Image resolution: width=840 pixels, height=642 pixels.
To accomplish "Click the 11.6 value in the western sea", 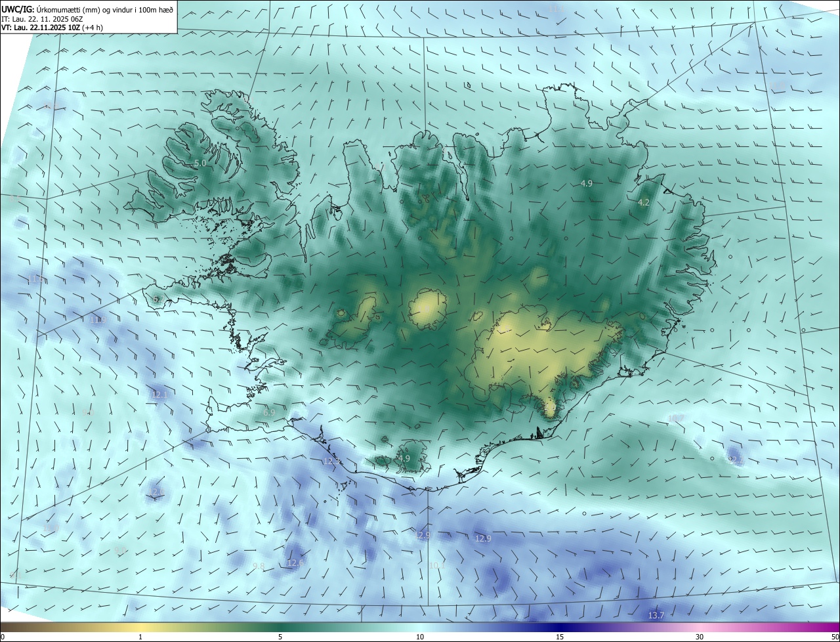I will click(x=36, y=279).
